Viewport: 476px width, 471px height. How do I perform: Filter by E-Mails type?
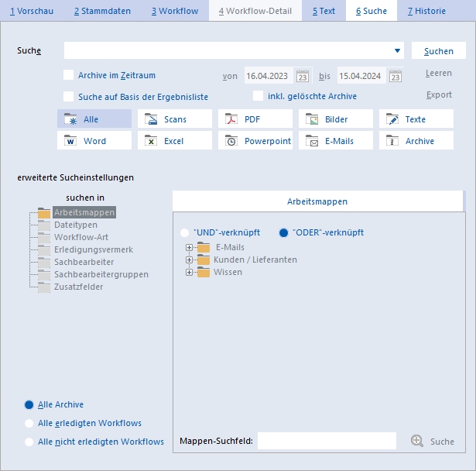click(x=336, y=140)
